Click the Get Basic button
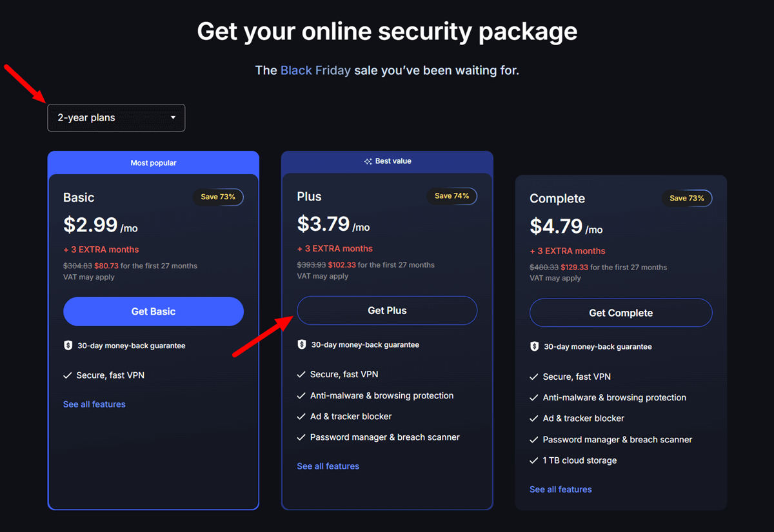 point(153,311)
